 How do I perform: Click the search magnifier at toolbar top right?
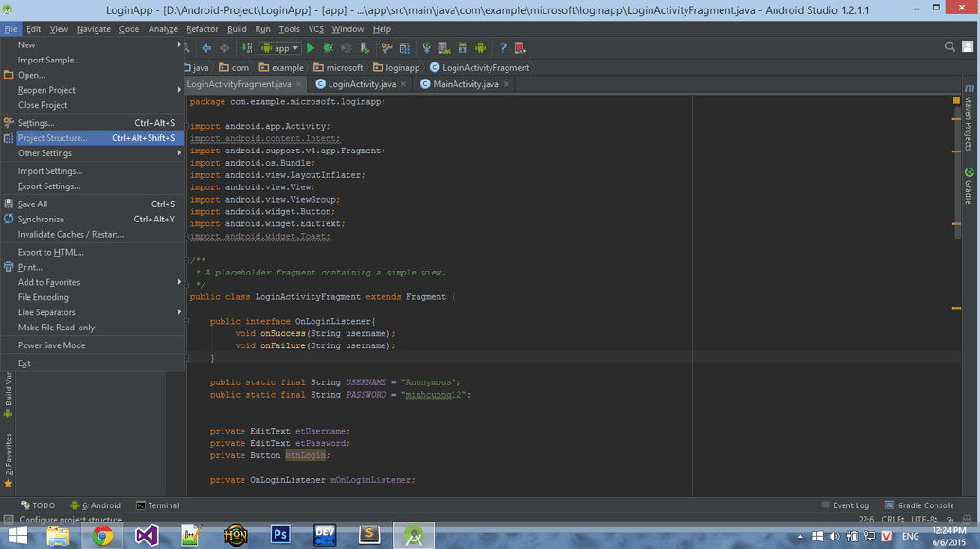click(950, 46)
